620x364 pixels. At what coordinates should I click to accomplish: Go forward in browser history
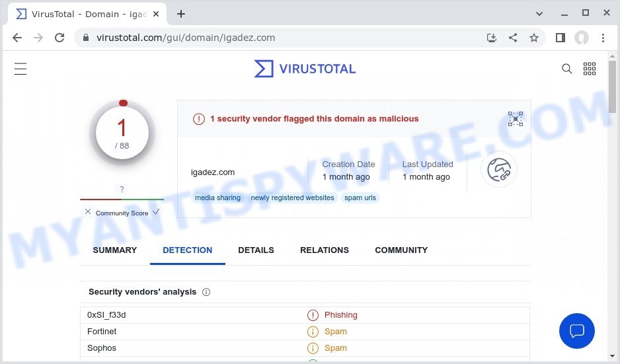coord(38,38)
